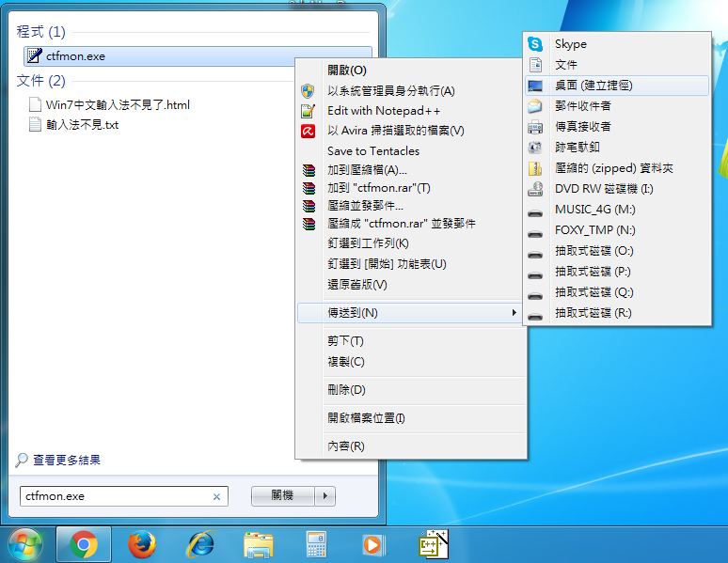This screenshot has width=728, height=563.
Task: Clear the search box with X button
Action: pyautogui.click(x=216, y=496)
